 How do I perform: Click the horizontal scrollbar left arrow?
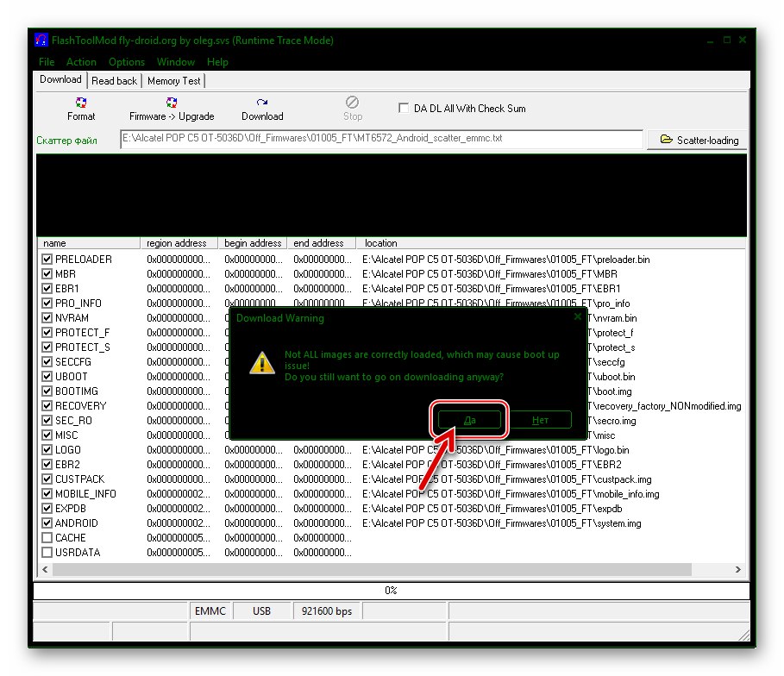click(x=45, y=569)
